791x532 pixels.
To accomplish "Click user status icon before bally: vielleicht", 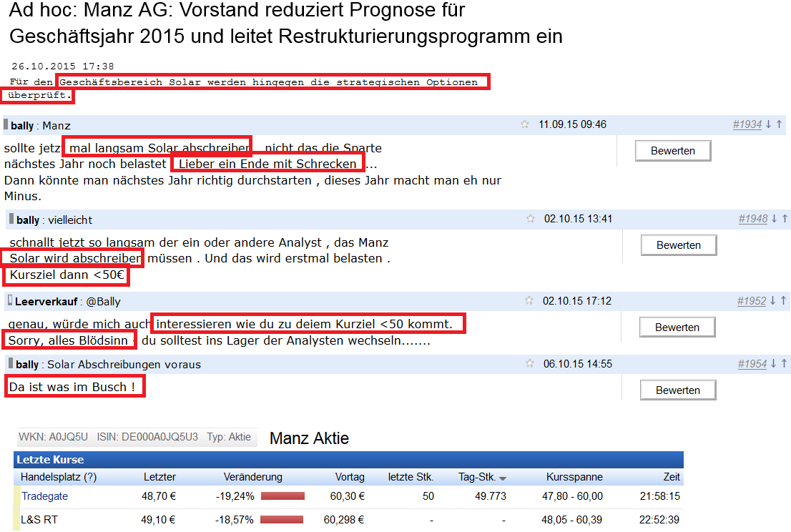I will click(11, 218).
